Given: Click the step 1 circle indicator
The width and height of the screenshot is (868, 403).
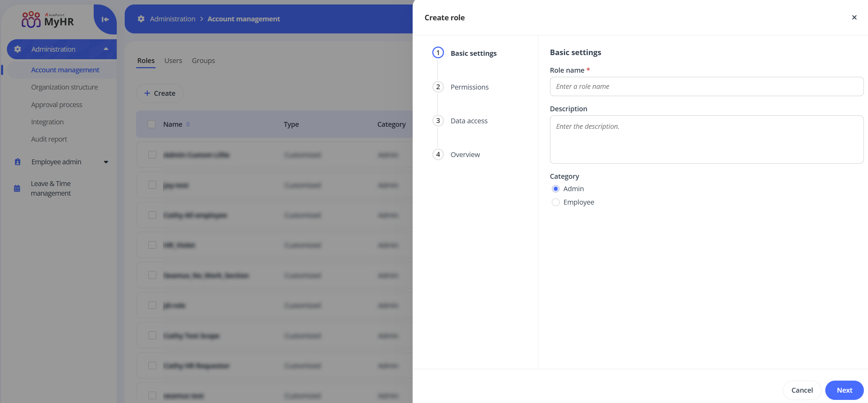Looking at the screenshot, I should point(438,53).
